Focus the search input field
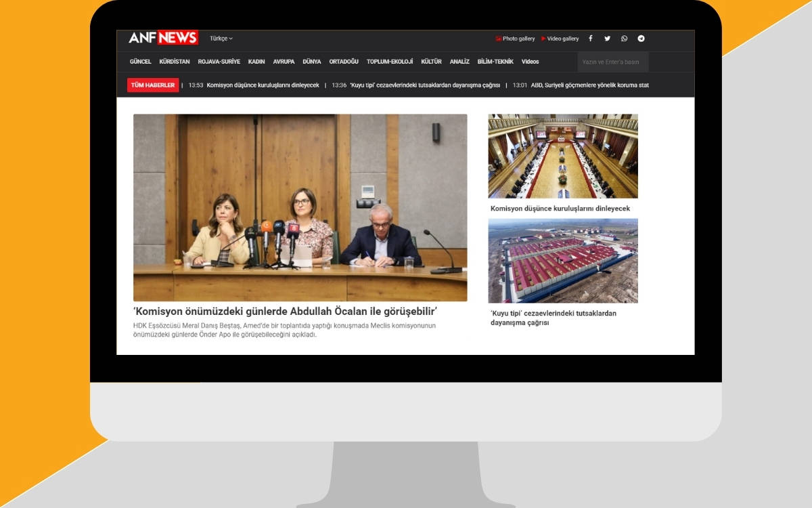 tap(612, 62)
